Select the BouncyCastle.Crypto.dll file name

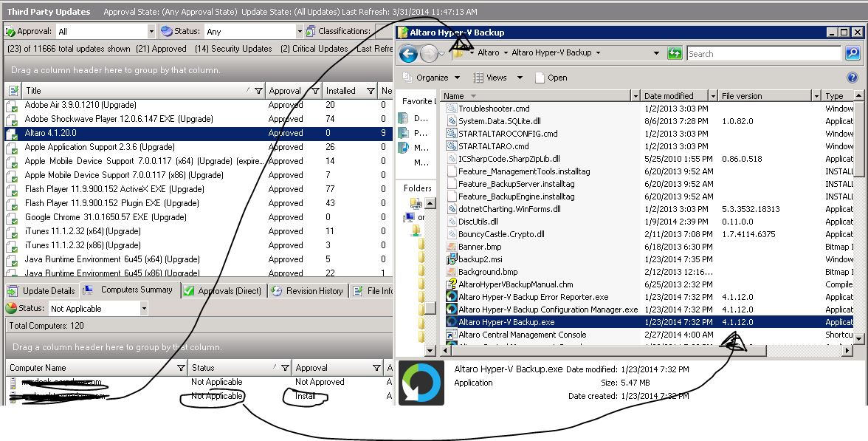[501, 233]
